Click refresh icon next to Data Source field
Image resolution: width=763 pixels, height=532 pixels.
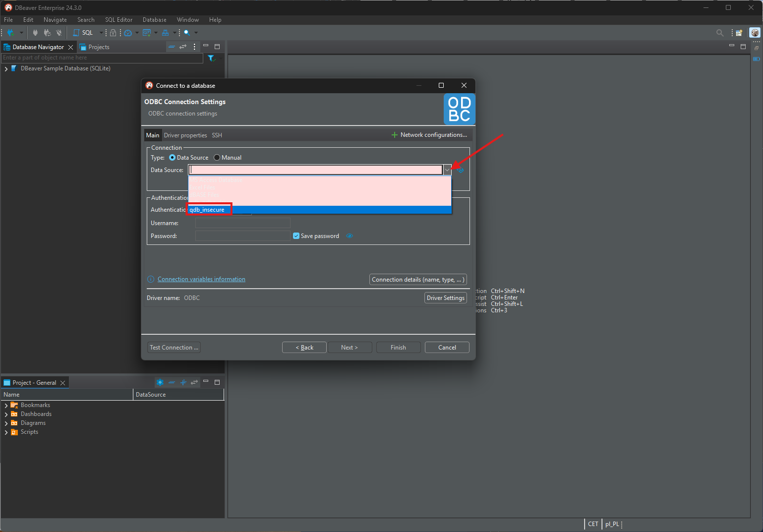click(460, 170)
